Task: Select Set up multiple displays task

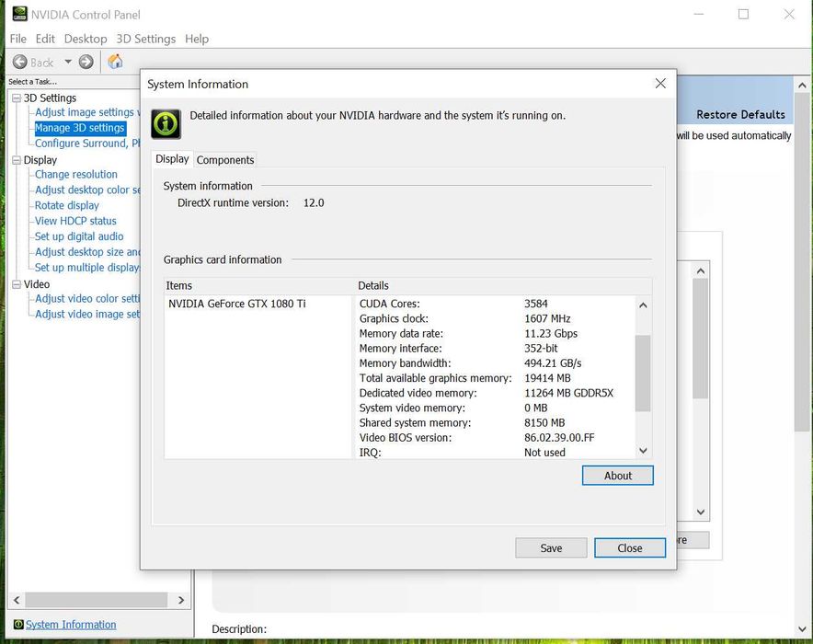Action: coord(87,268)
